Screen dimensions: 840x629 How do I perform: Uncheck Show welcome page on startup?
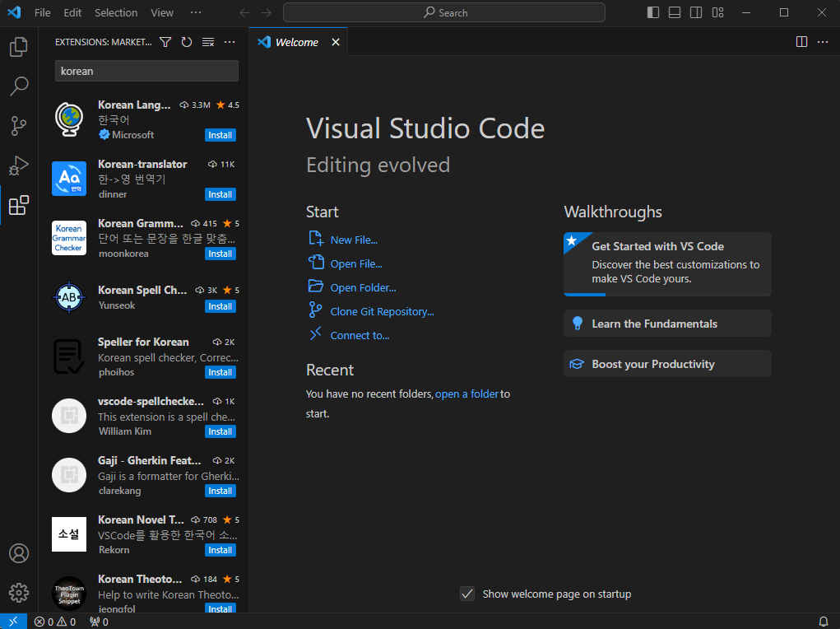[x=467, y=594]
